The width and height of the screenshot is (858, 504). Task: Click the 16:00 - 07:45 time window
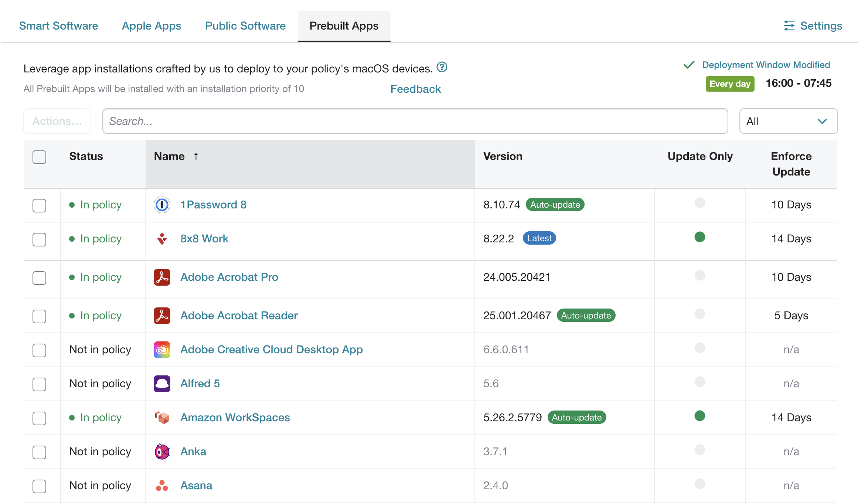(x=799, y=83)
